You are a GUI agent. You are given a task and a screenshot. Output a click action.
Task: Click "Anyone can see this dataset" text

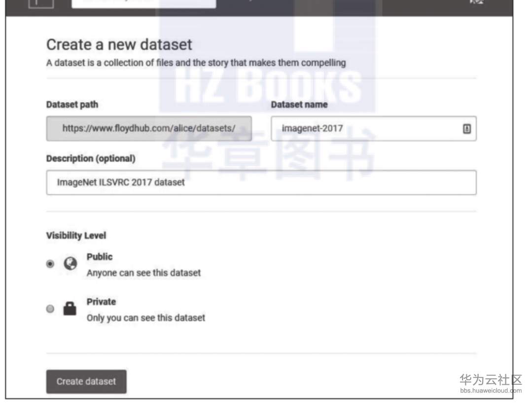(143, 273)
